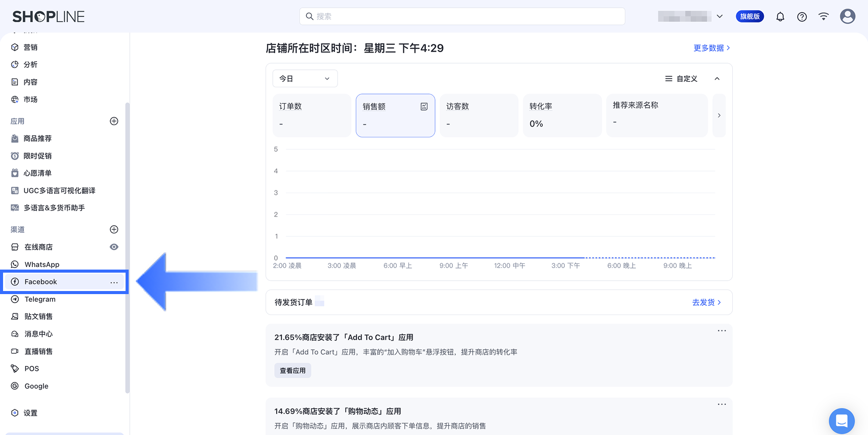Open the notifications bell
This screenshot has height=435, width=868.
point(780,17)
